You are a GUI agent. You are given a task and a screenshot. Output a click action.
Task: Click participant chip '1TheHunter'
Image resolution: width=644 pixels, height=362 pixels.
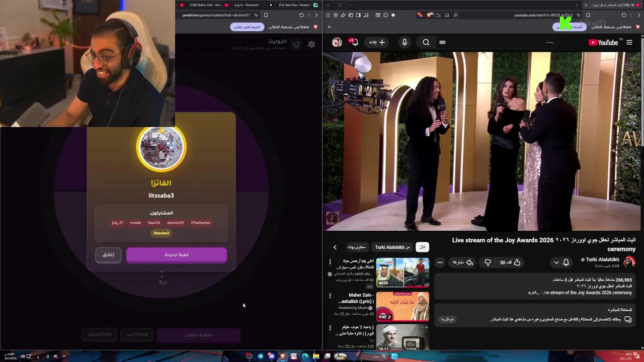(x=201, y=223)
